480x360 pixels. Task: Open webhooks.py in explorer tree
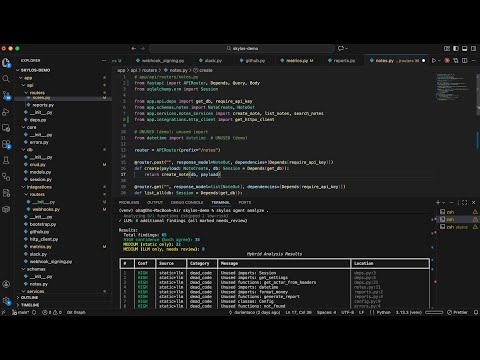pos(46,209)
